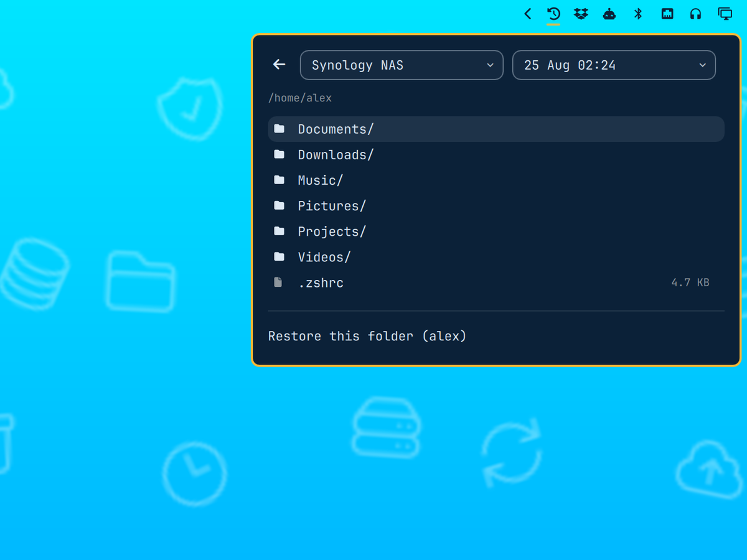Click the file icon beside .zshrc
The width and height of the screenshot is (747, 560).
coord(279,282)
